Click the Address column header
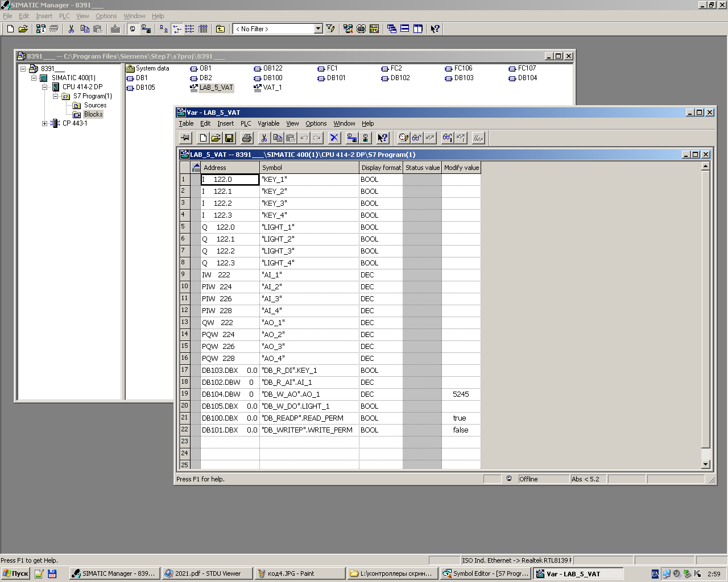 [x=230, y=168]
